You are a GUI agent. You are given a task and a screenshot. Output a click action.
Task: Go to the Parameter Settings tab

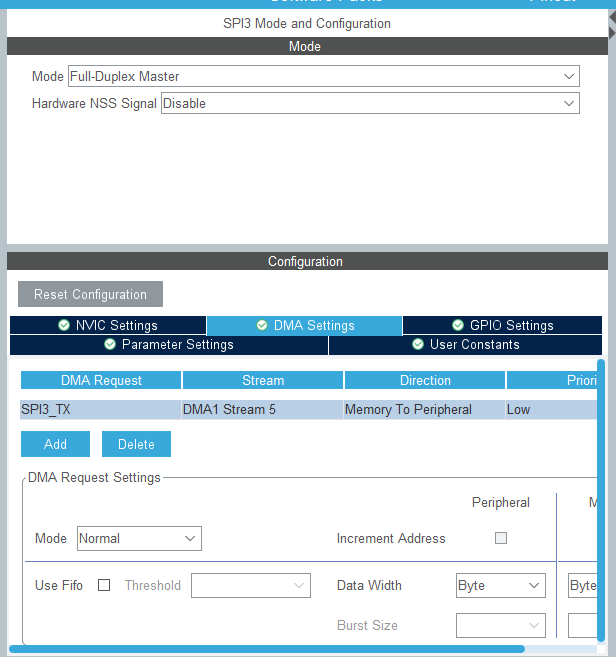point(169,345)
